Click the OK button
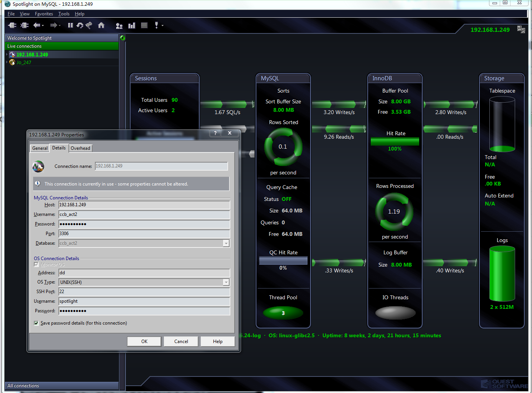Screen dimensions: 532x393 144,342
